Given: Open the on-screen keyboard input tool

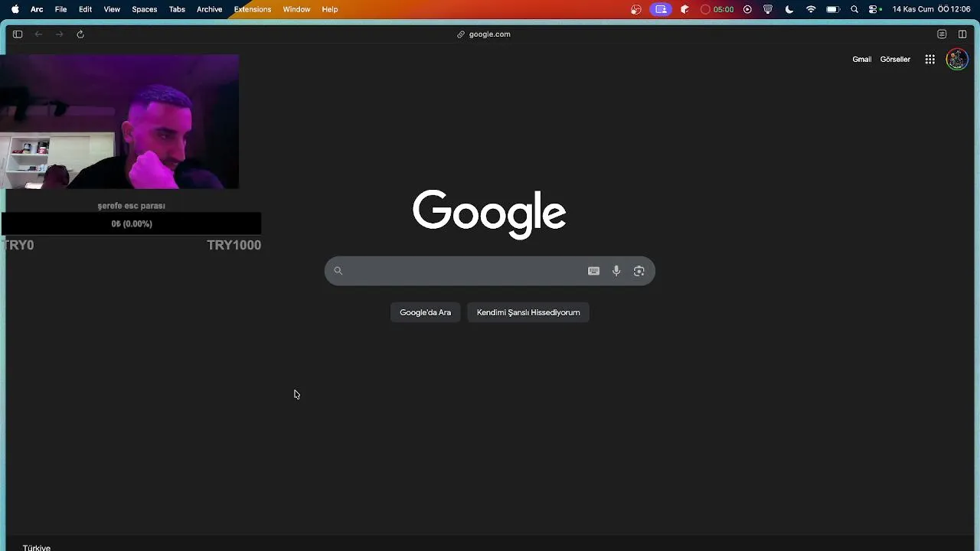Looking at the screenshot, I should pos(593,271).
